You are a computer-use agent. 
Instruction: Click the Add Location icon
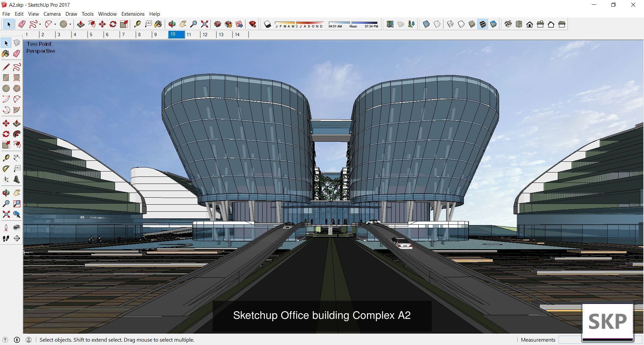coord(390,24)
